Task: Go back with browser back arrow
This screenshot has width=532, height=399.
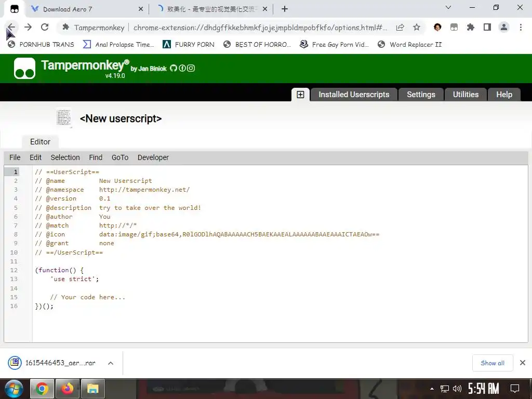Action: tap(11, 27)
